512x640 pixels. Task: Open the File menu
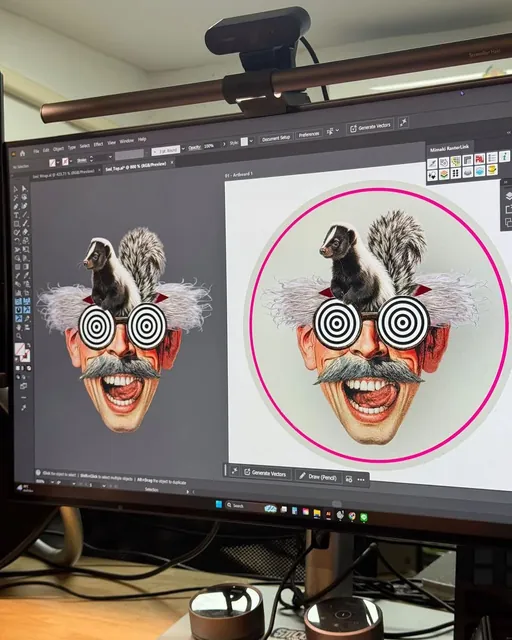(x=36, y=151)
